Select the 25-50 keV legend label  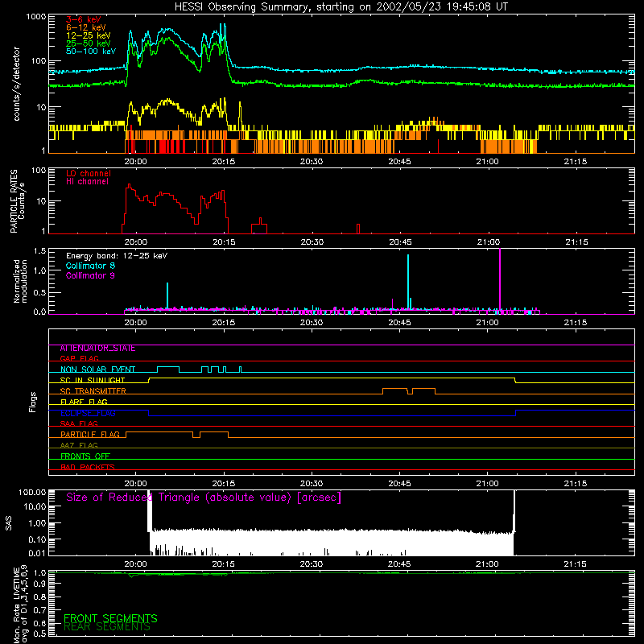pyautogui.click(x=89, y=43)
